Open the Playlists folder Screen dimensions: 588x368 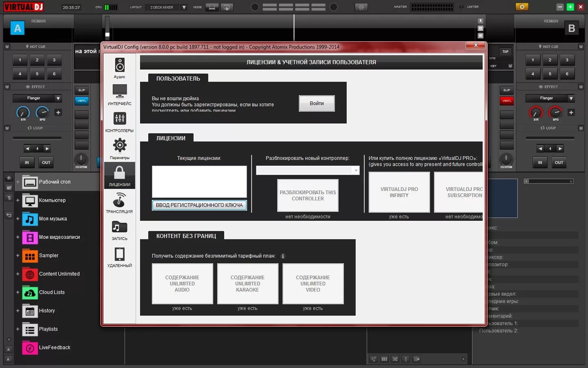click(x=49, y=329)
